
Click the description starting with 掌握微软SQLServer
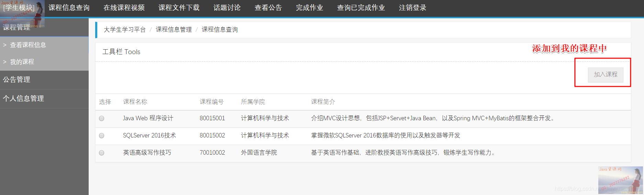point(386,135)
